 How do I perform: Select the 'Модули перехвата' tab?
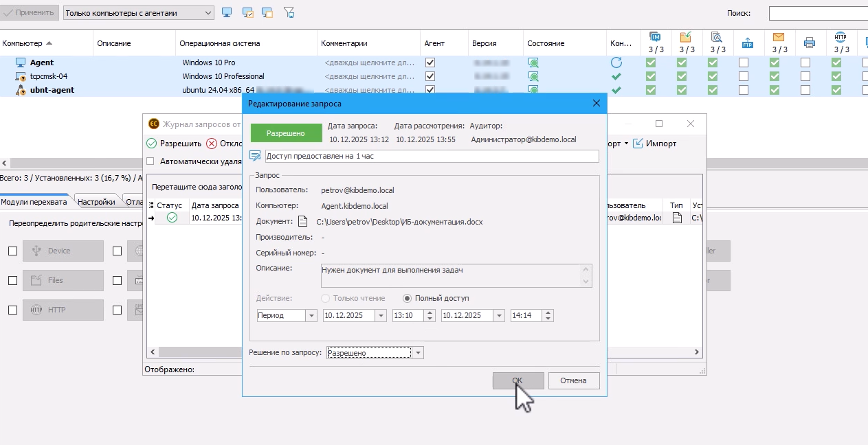34,202
